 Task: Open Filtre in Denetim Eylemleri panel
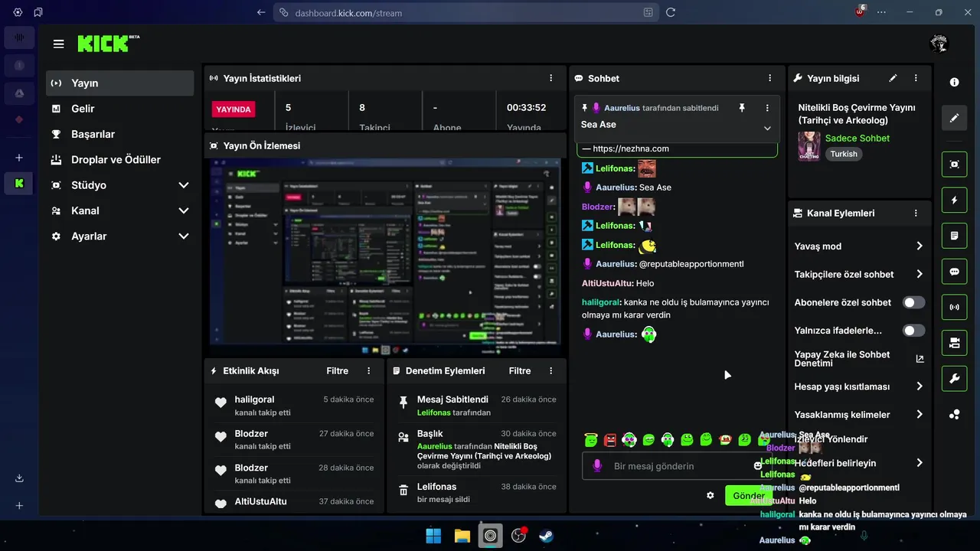pyautogui.click(x=519, y=370)
